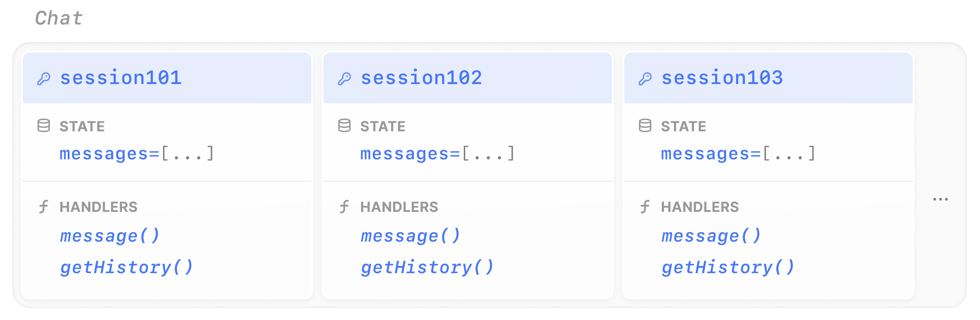Screen dimensions: 980x320
Task: Click the key icon beside session102
Action: point(344,79)
